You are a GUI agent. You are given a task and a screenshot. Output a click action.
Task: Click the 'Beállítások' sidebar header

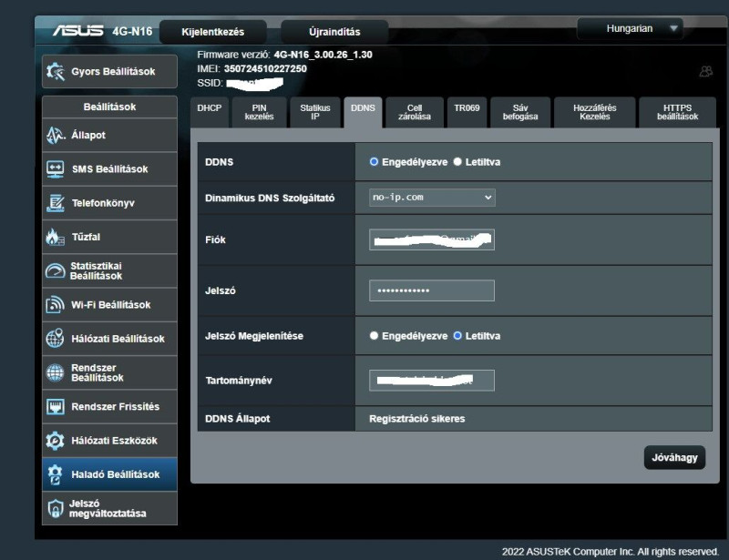coord(109,107)
